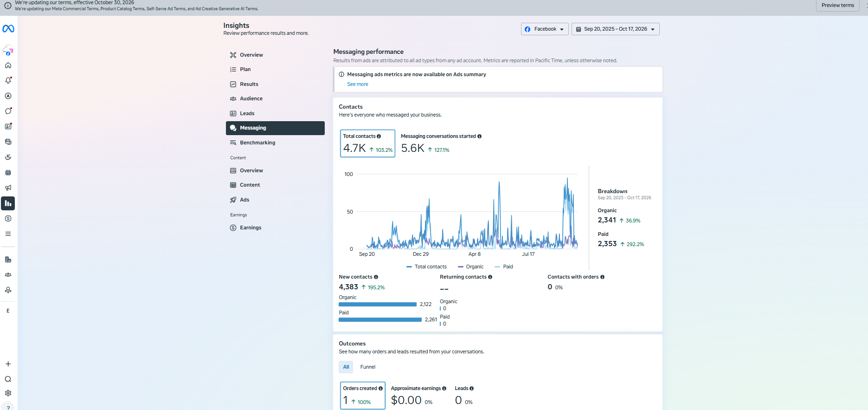Screen dimensions: 868x410
Task: Click the plus icon in left rail
Action: click(8, 364)
